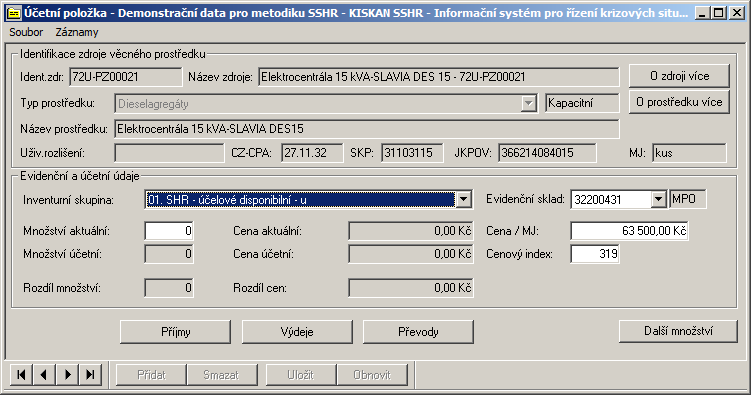The width and height of the screenshot is (751, 395).
Task: Expand the Evidenční sklad dropdown arrow
Action: (x=659, y=200)
